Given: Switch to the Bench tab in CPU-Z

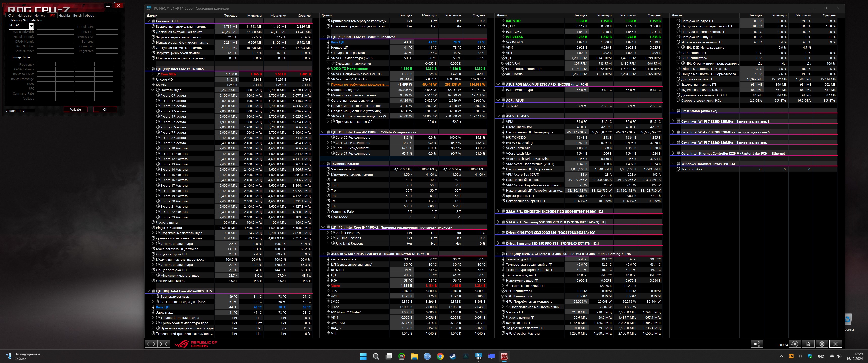Looking at the screenshot, I should tap(77, 15).
